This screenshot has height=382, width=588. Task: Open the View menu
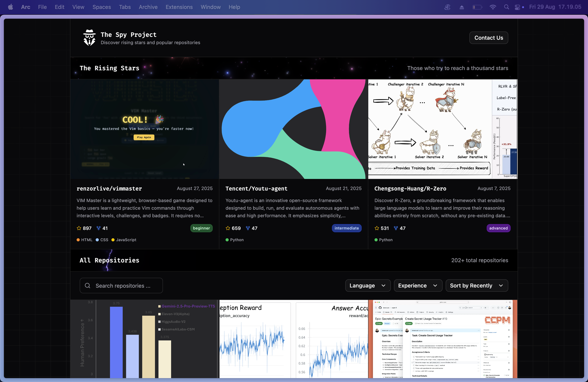[78, 7]
